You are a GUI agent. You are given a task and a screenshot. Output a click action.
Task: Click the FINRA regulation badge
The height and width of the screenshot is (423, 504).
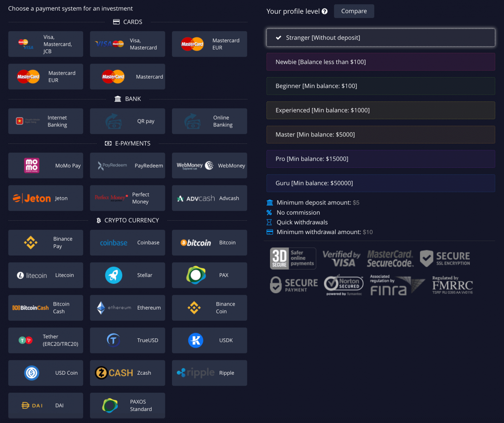tap(397, 285)
